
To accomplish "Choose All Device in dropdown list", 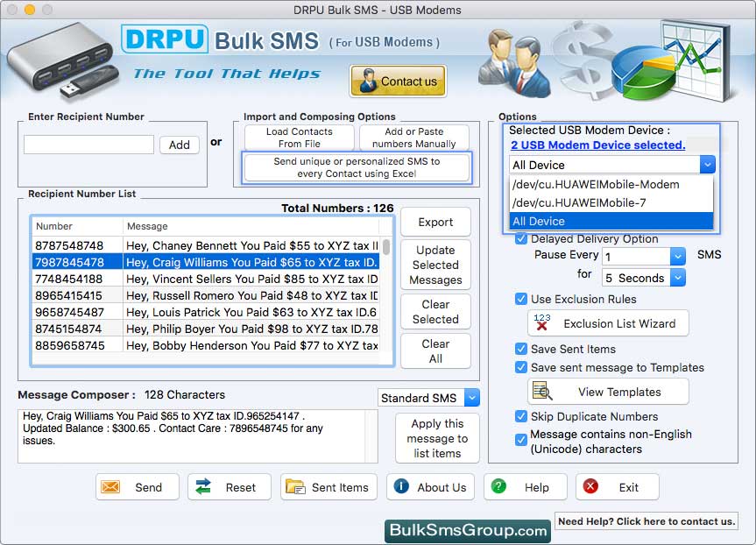I will pyautogui.click(x=611, y=221).
